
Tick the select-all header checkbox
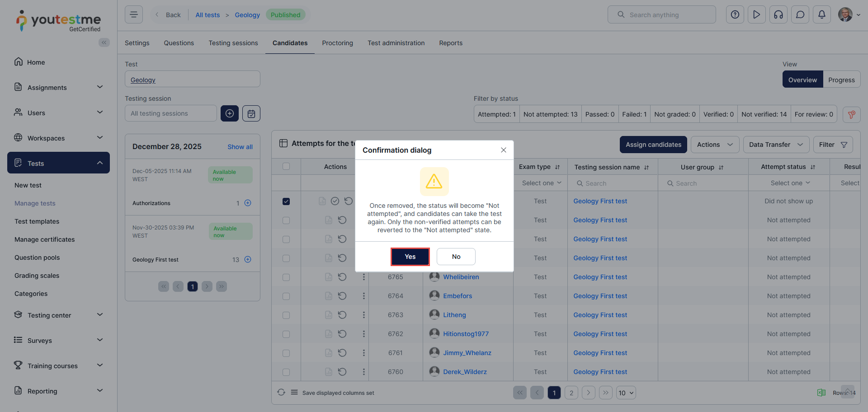pos(286,167)
